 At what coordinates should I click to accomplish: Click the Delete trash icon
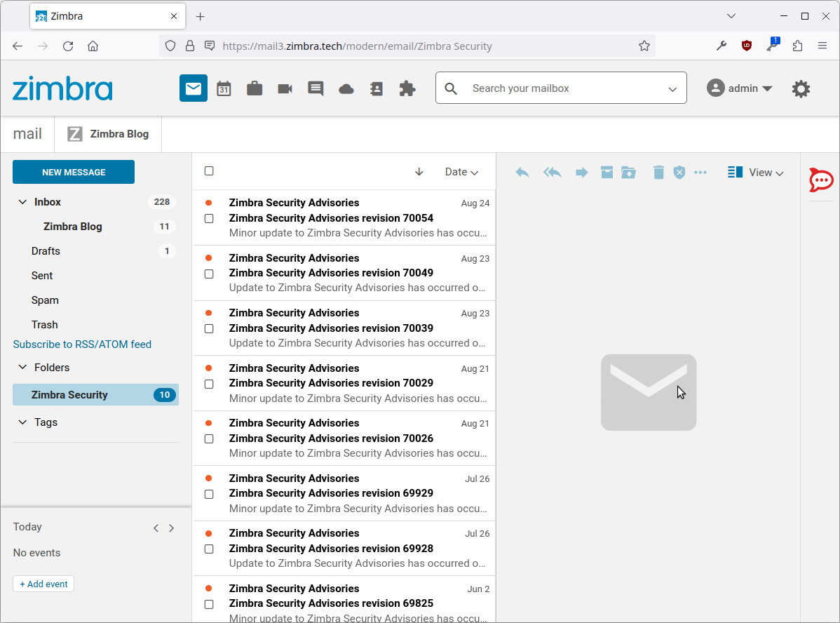pyautogui.click(x=658, y=172)
